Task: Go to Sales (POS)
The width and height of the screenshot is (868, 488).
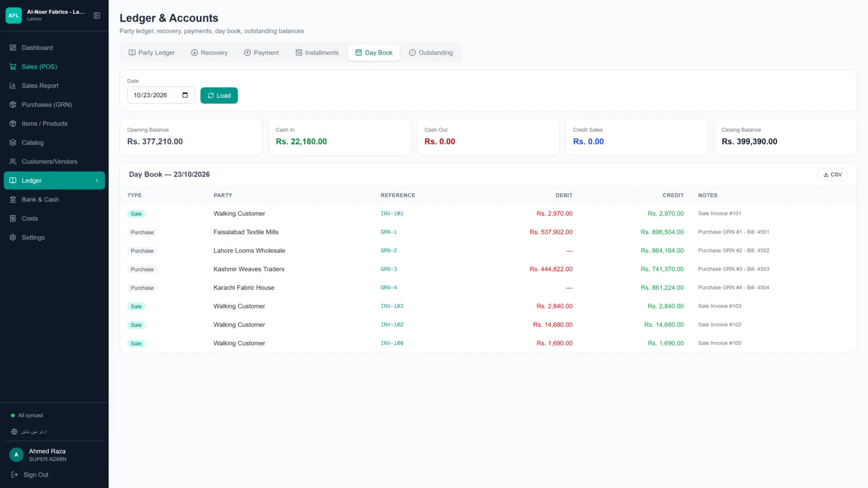Action: 54,67
